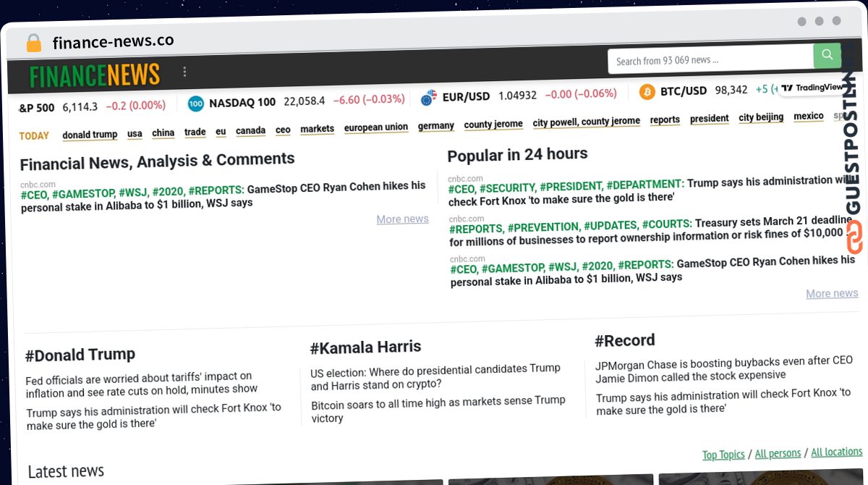Click the green magnifier search button
The image size is (868, 485).
[827, 55]
